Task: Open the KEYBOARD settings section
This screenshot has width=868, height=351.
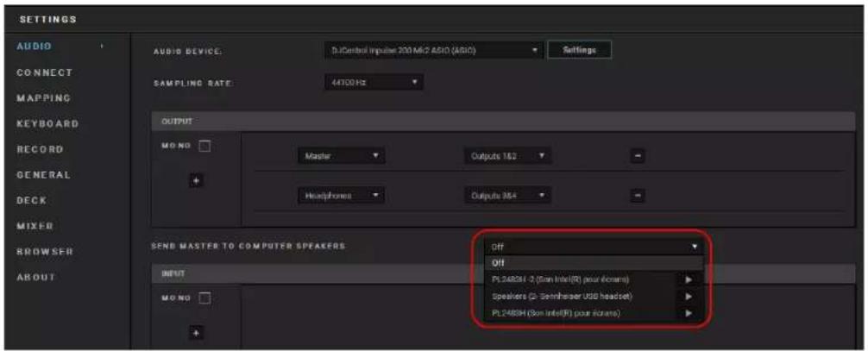Action: point(47,123)
